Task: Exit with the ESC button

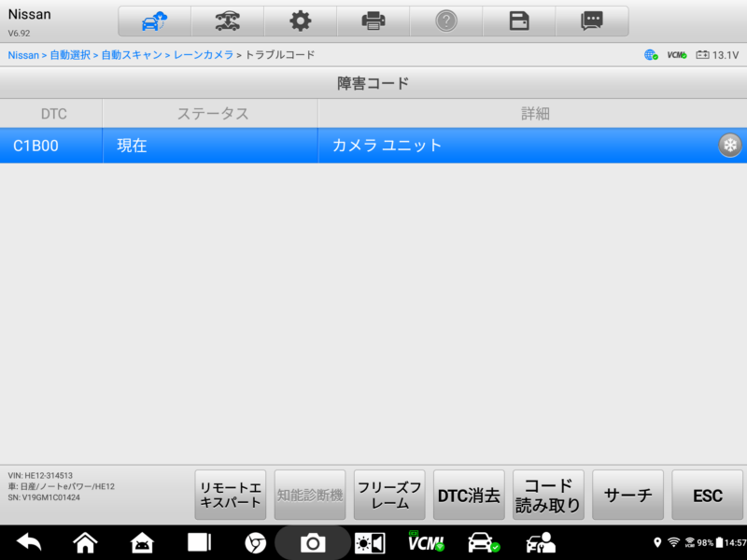Action: pos(707,495)
